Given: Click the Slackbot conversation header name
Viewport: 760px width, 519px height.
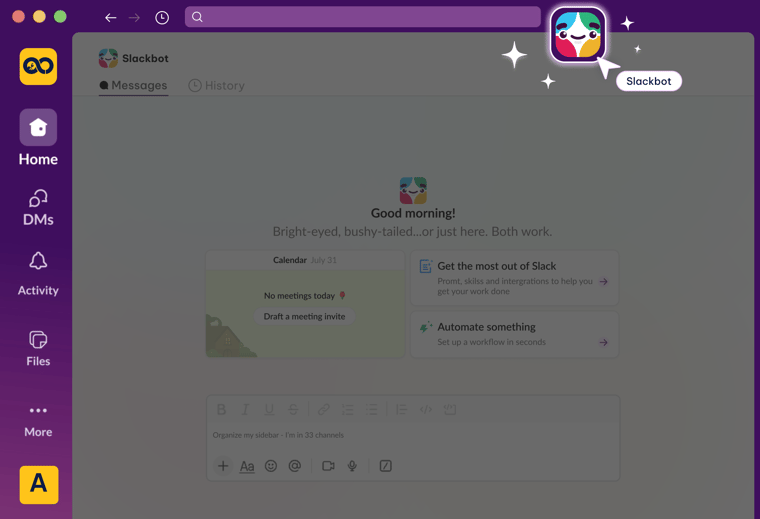Looking at the screenshot, I should (x=145, y=58).
